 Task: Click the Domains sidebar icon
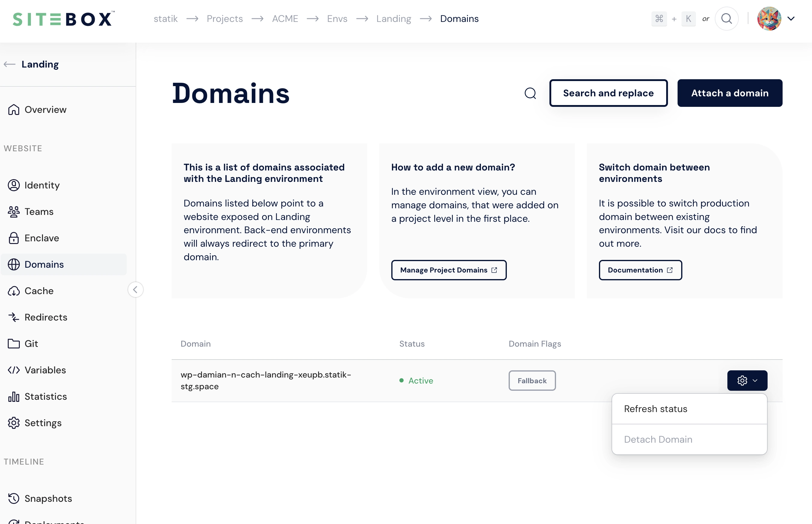[14, 265]
